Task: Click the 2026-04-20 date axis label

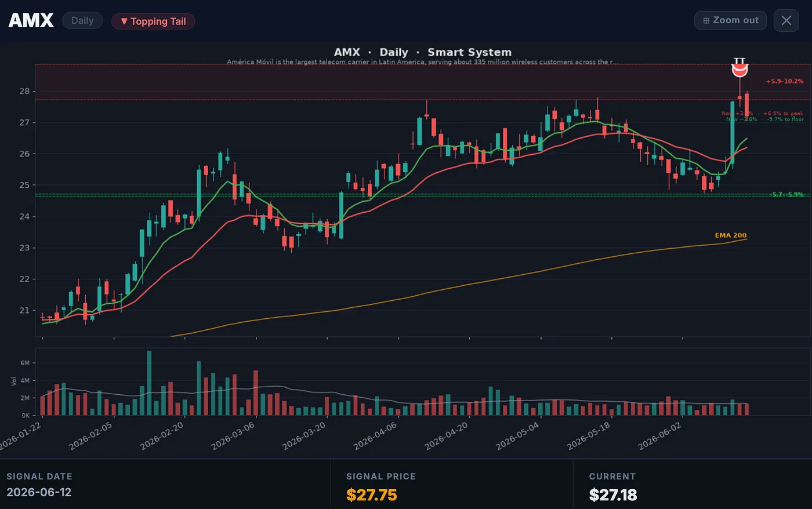Action: point(446,436)
